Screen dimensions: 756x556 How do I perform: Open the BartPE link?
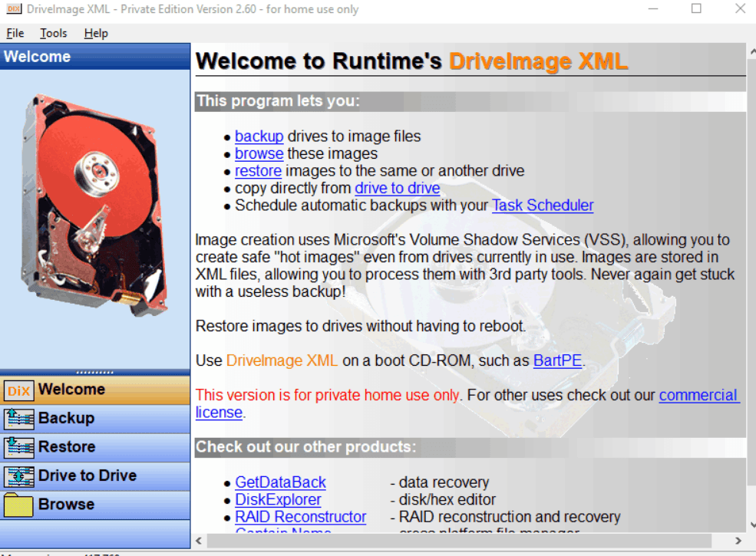(x=557, y=360)
